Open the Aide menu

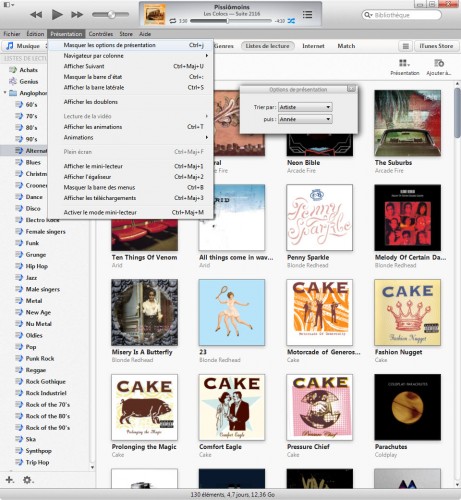click(145, 34)
